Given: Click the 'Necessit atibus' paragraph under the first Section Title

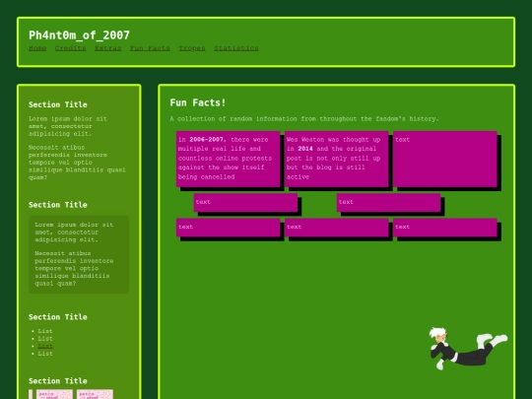Looking at the screenshot, I should tap(77, 163).
